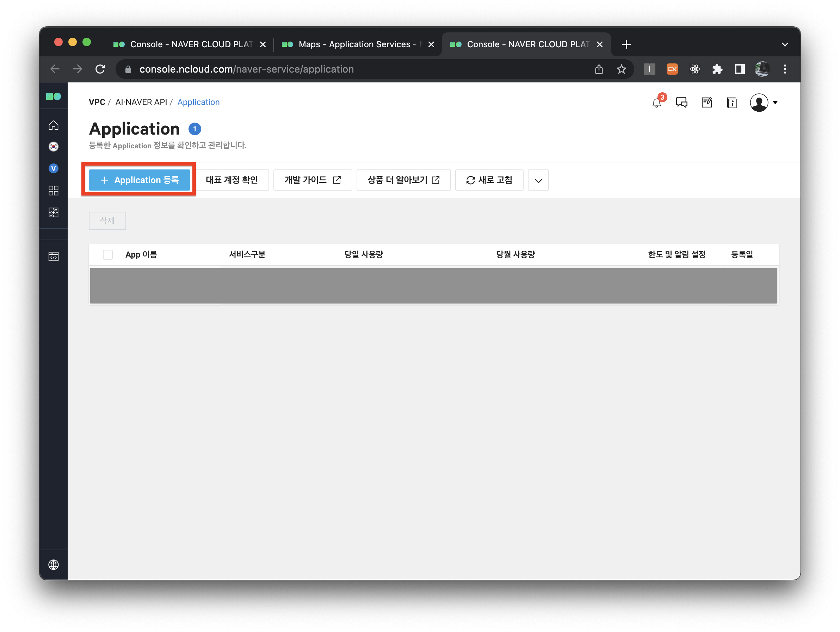Open the sidebar dashboard report icon
The width and height of the screenshot is (840, 632).
[x=54, y=212]
